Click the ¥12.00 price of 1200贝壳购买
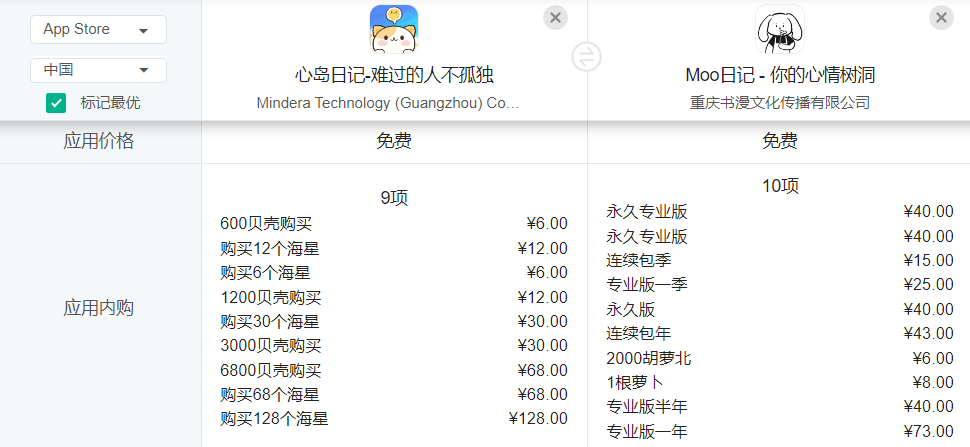970x447 pixels. tap(543, 297)
